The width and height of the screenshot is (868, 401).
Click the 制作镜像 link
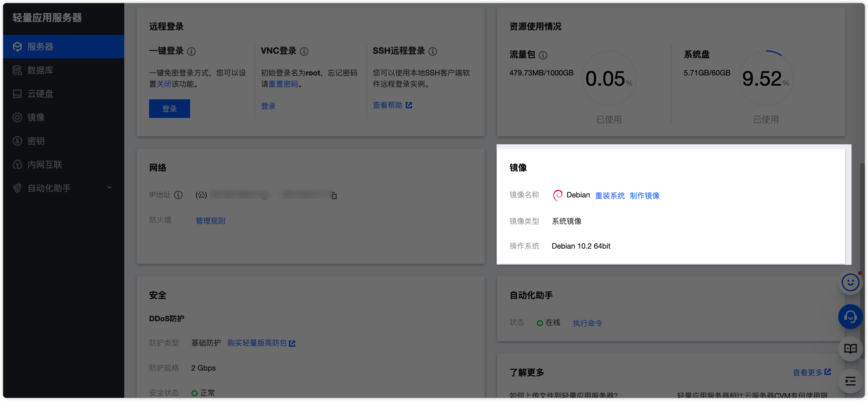[644, 195]
